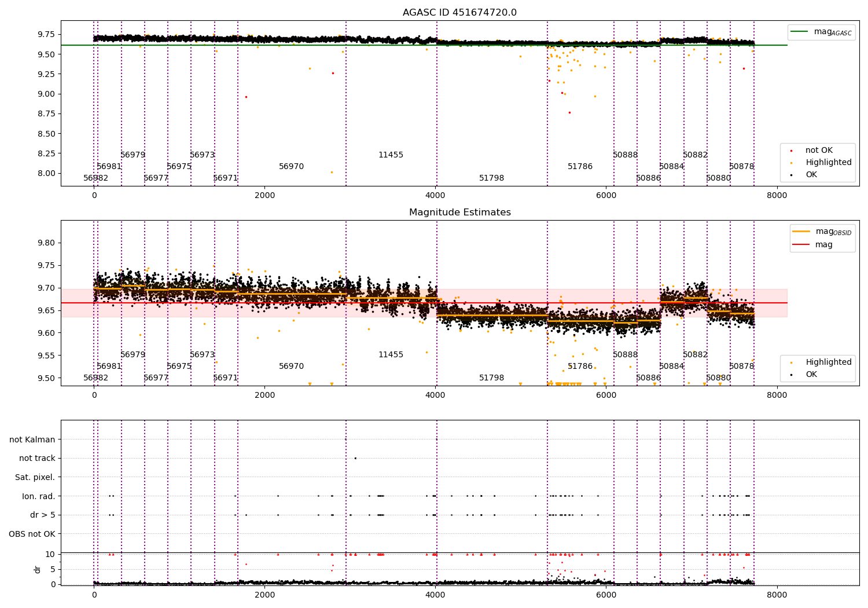Click obsid label 56977 in top plot
This screenshot has height=608, width=868.
[x=156, y=178]
